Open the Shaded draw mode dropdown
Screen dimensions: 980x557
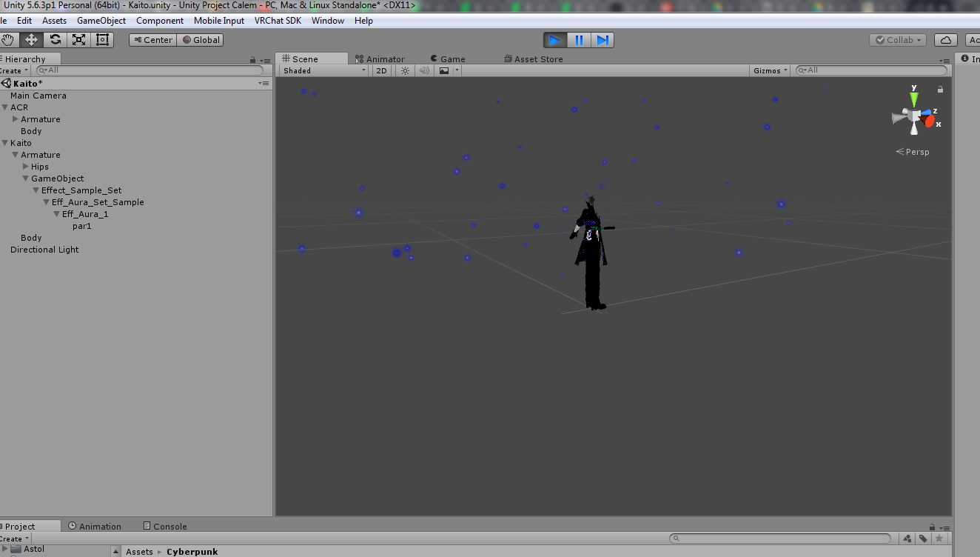tap(322, 70)
